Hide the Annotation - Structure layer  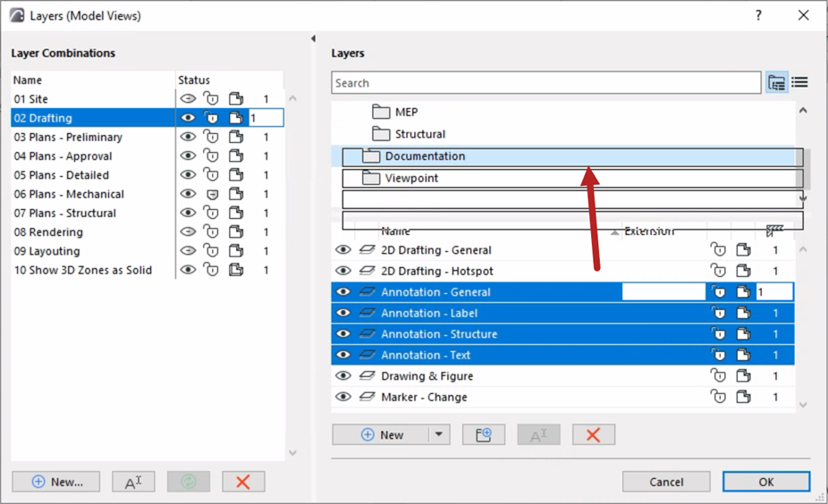(x=343, y=334)
